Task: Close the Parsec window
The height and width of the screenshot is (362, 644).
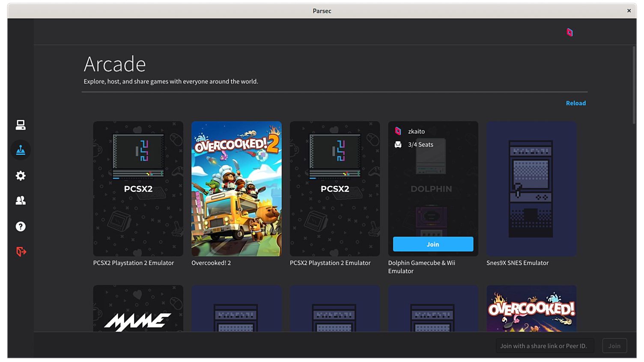Action: pyautogui.click(x=629, y=11)
